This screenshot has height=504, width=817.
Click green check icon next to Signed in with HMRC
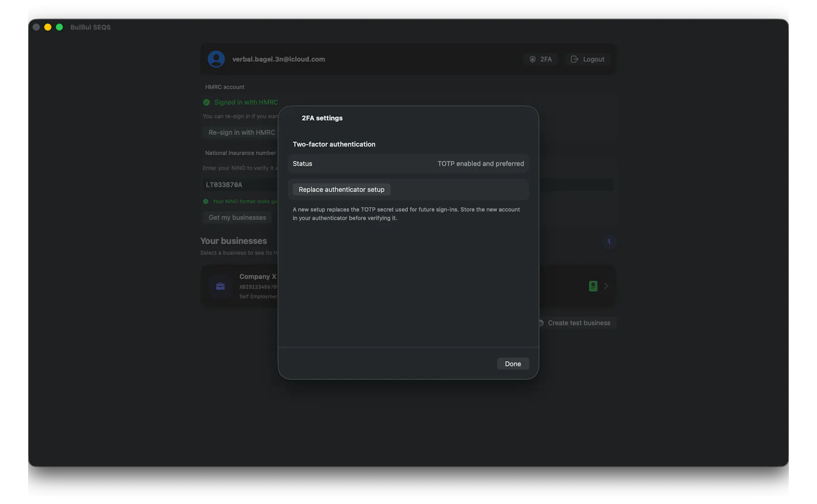pyautogui.click(x=206, y=102)
